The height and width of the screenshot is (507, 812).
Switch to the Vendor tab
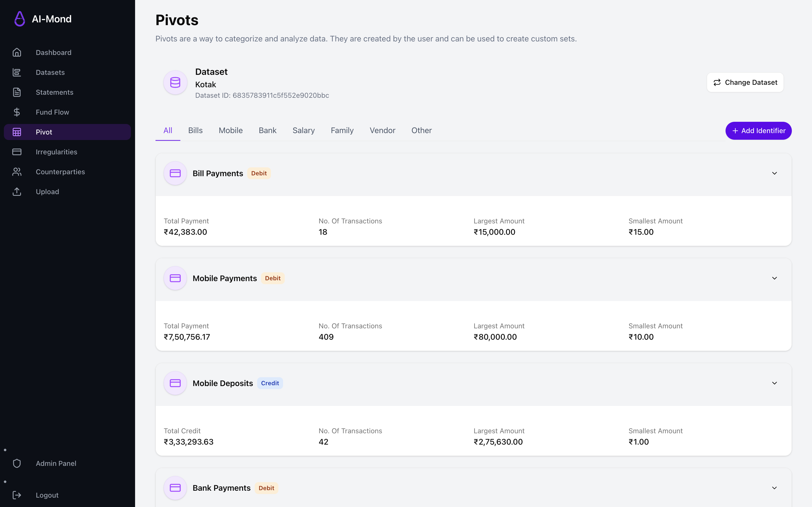coord(382,130)
